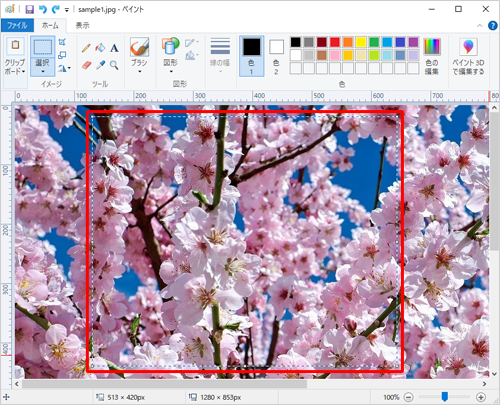Open the ファイル menu tab
Viewport: 500px width, 405px height.
(x=17, y=25)
